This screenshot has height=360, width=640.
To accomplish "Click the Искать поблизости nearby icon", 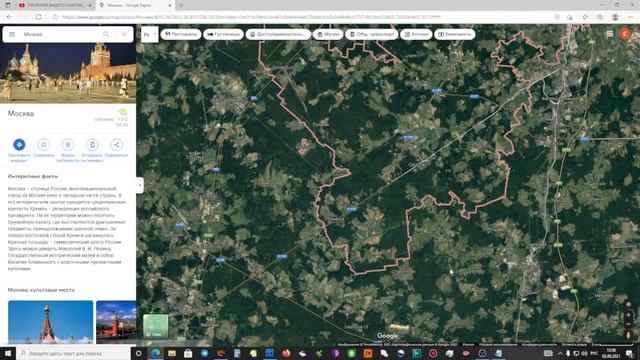I will click(x=68, y=144).
